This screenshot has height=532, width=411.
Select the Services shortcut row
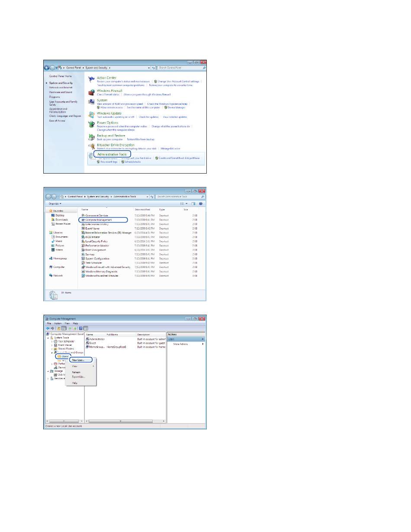coord(138,254)
